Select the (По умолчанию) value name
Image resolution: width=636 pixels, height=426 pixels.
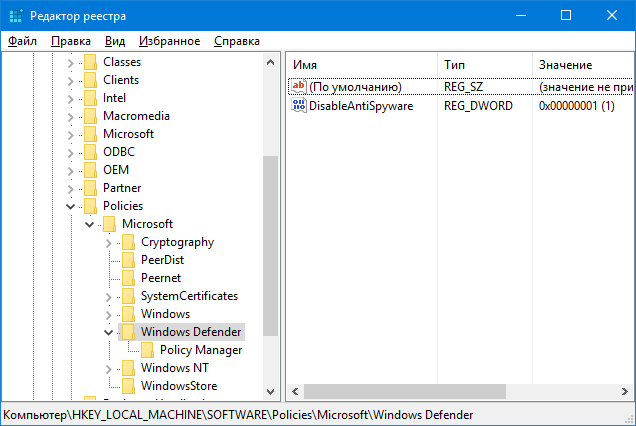coord(355,87)
